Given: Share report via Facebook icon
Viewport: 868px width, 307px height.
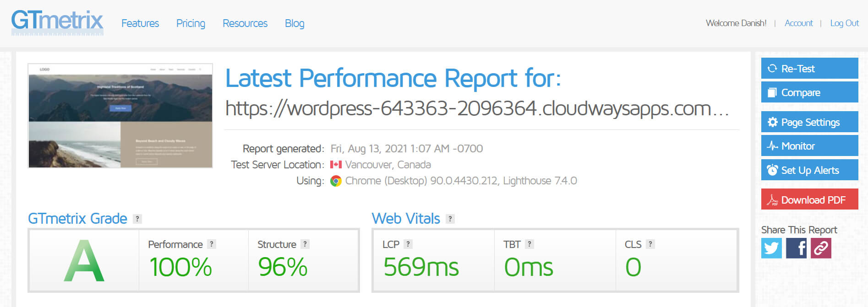Looking at the screenshot, I should (796, 248).
